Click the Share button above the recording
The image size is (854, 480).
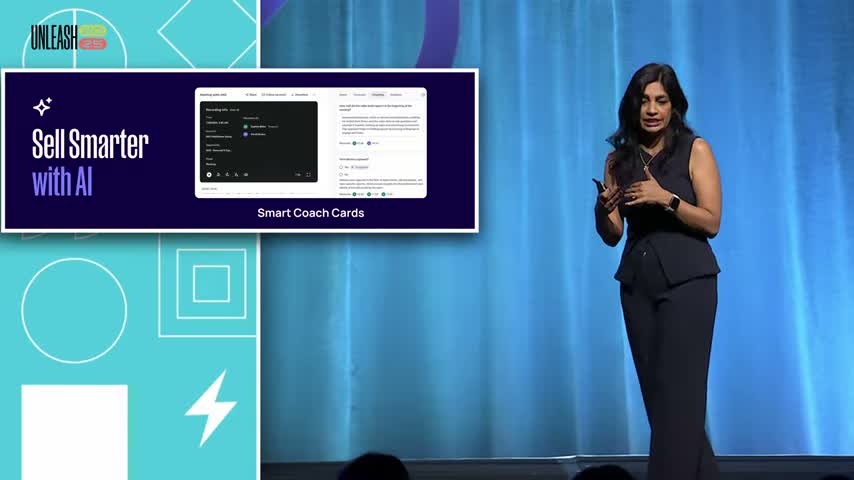[x=251, y=95]
